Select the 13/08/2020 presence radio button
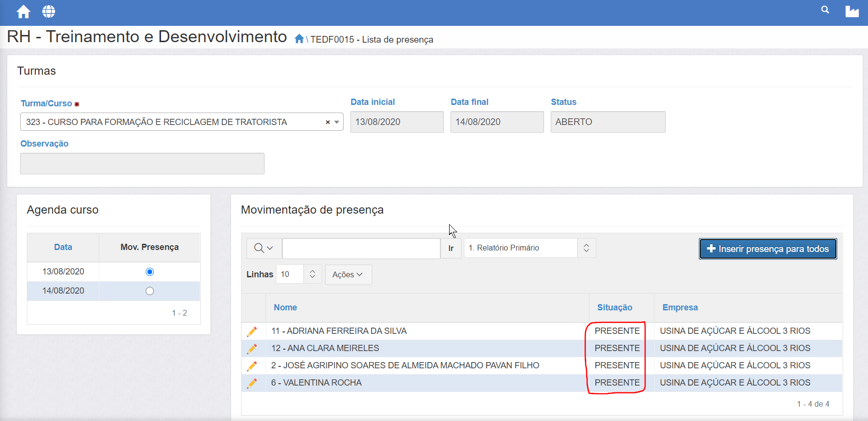868x421 pixels. point(150,272)
